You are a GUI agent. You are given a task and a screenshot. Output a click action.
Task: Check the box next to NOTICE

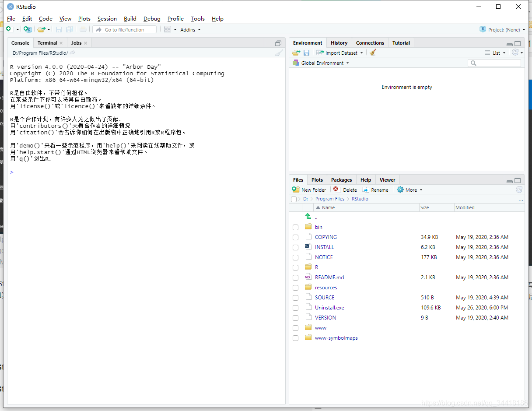point(296,257)
